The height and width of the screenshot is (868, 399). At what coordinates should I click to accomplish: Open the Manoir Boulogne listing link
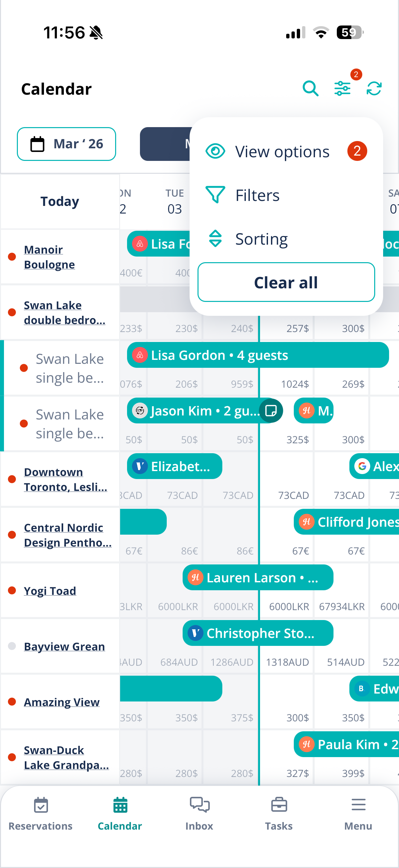[x=49, y=257]
